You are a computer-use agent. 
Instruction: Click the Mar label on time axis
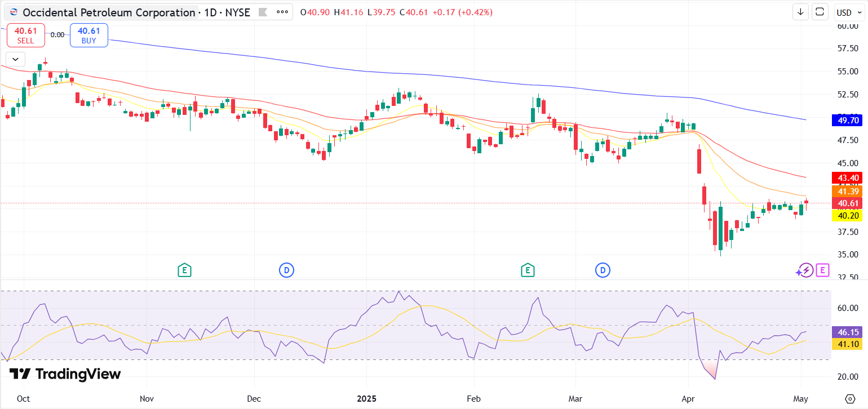(575, 399)
